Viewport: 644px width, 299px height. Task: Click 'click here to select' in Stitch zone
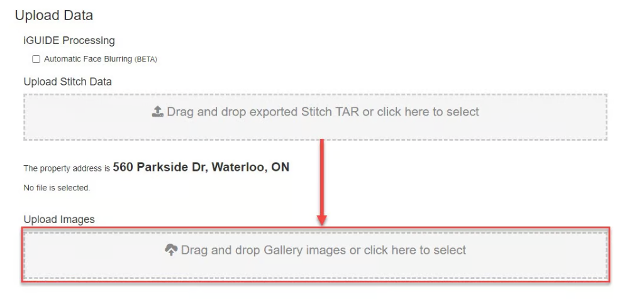(x=428, y=112)
